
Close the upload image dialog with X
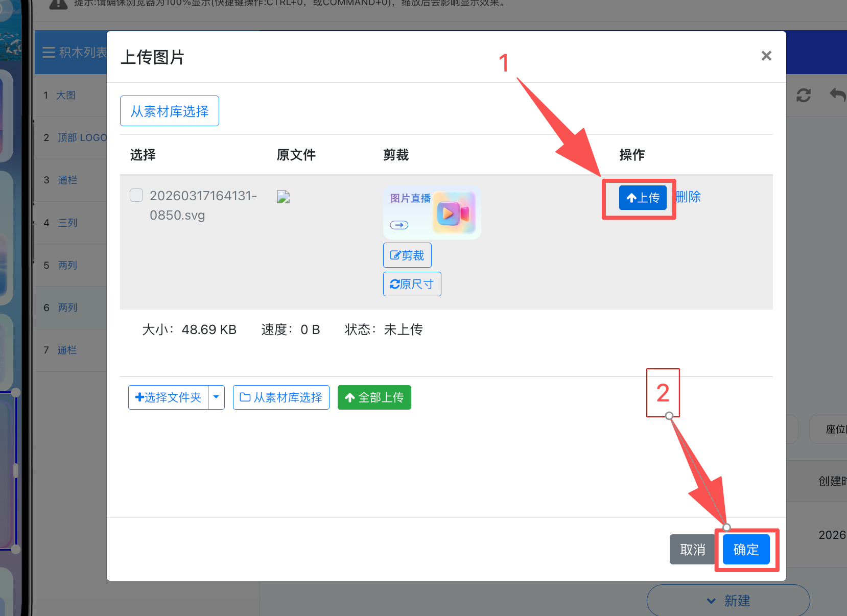click(766, 56)
